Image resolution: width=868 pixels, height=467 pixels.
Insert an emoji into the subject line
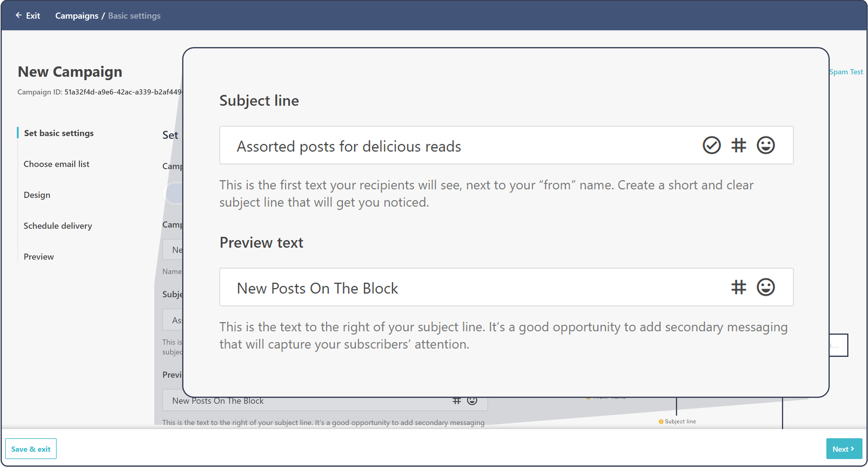[x=765, y=145]
